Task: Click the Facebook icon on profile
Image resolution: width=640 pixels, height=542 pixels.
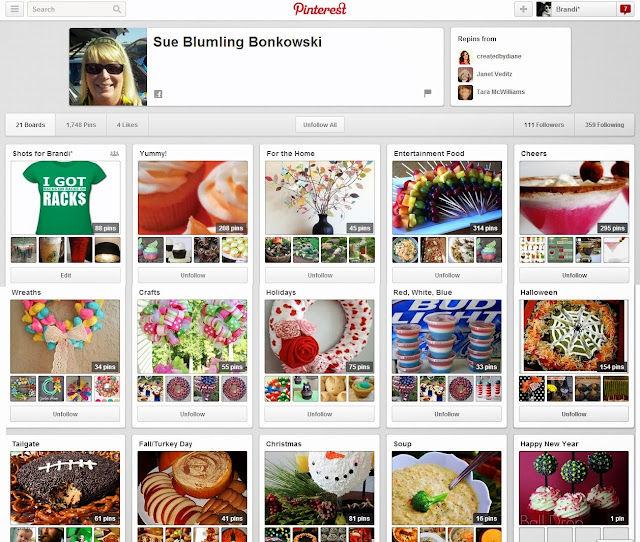Action: point(158,94)
